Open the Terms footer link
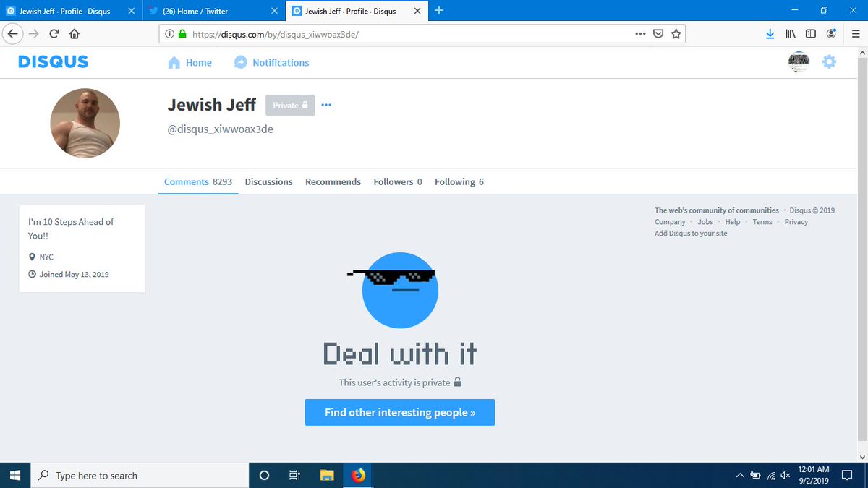This screenshot has width=868, height=488. 762,222
